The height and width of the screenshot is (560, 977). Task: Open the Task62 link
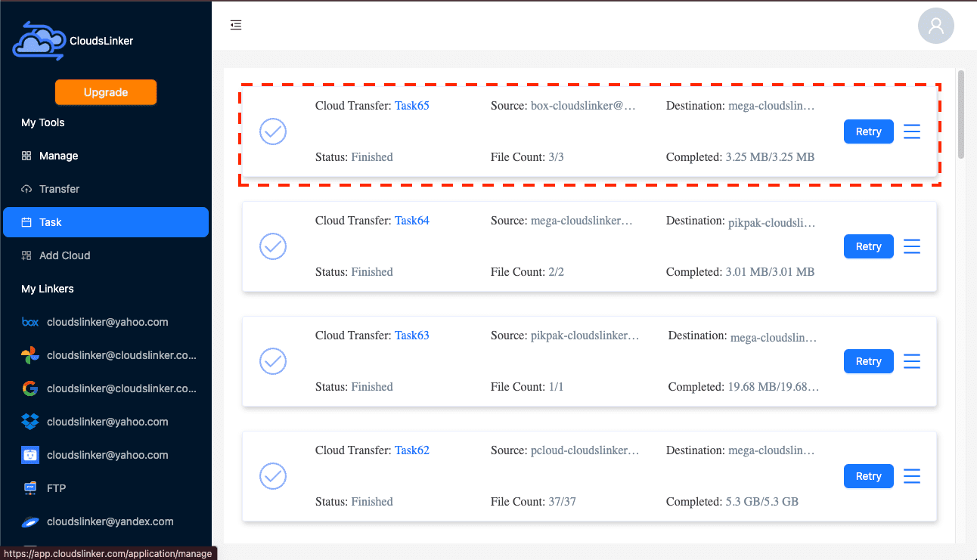point(412,450)
